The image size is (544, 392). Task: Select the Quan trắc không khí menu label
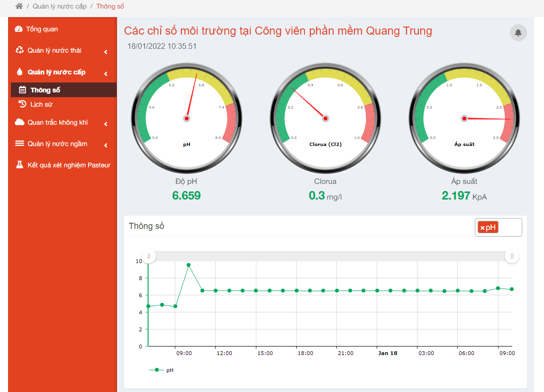(58, 122)
